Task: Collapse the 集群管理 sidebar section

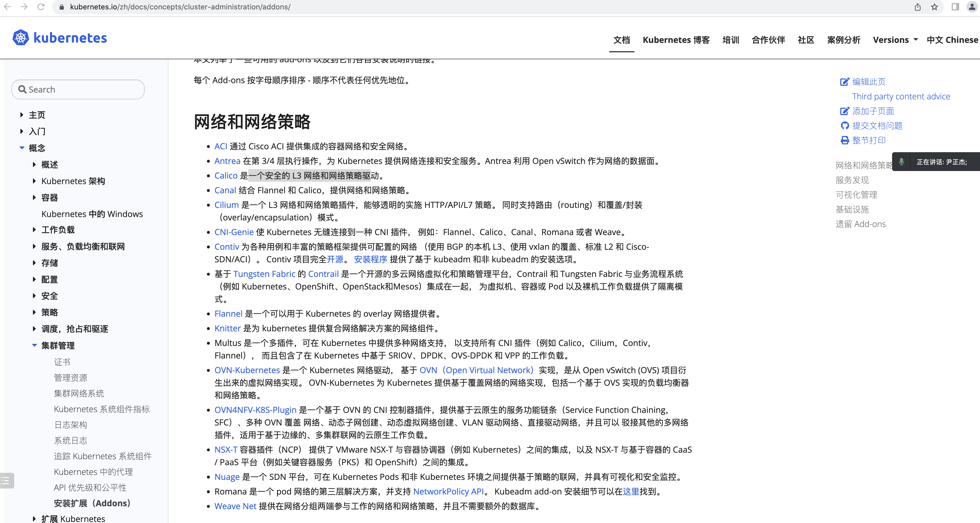Action: click(34, 345)
